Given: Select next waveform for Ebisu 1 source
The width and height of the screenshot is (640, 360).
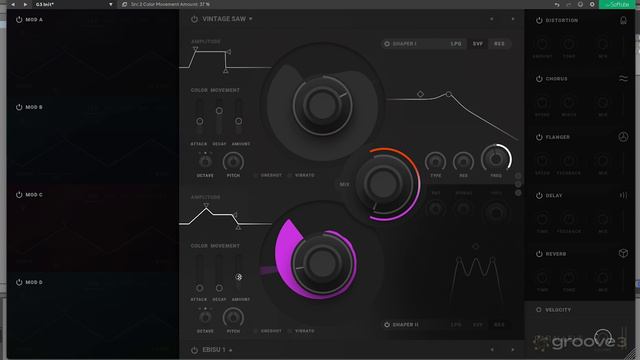Looking at the screenshot, I should pyautogui.click(x=513, y=350).
